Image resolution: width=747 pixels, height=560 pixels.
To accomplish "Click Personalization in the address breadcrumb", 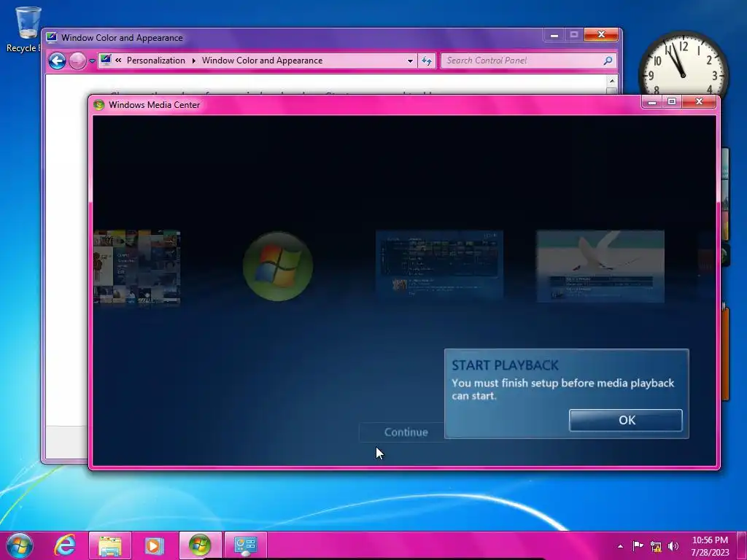I will click(156, 61).
